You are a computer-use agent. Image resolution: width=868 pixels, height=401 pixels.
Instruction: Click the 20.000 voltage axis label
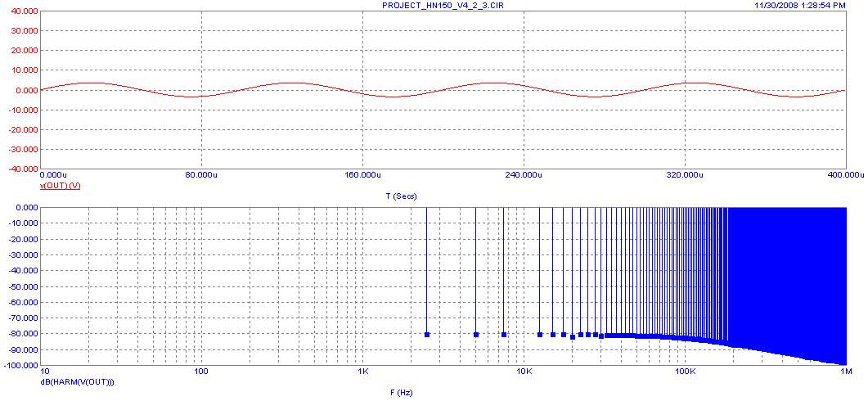pyautogui.click(x=25, y=51)
